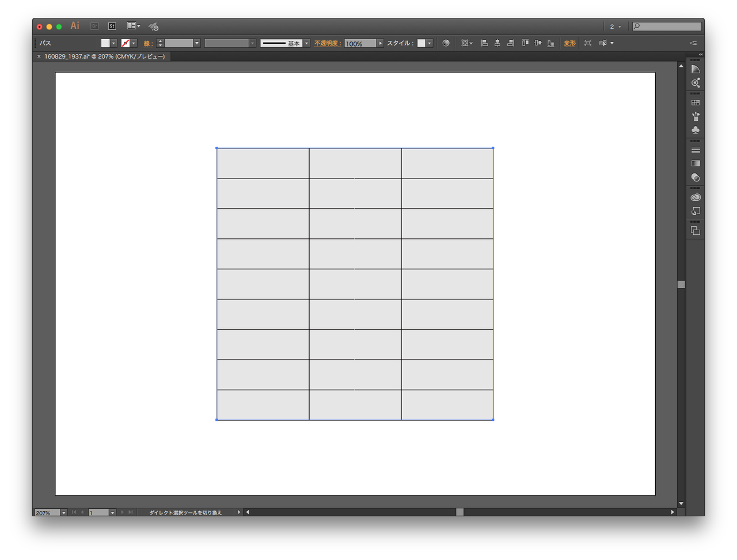
Task: Open the opacity slider arrow
Action: [x=380, y=43]
